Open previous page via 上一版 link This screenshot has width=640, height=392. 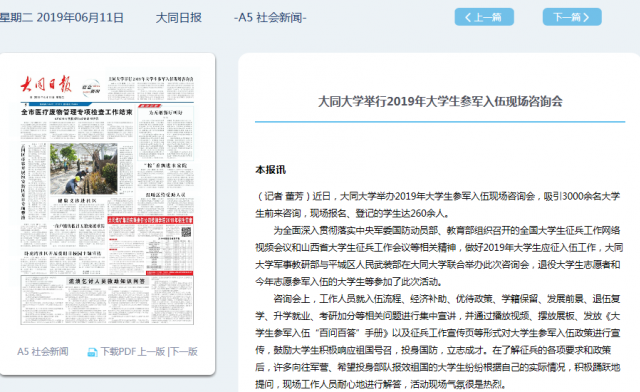click(151, 352)
